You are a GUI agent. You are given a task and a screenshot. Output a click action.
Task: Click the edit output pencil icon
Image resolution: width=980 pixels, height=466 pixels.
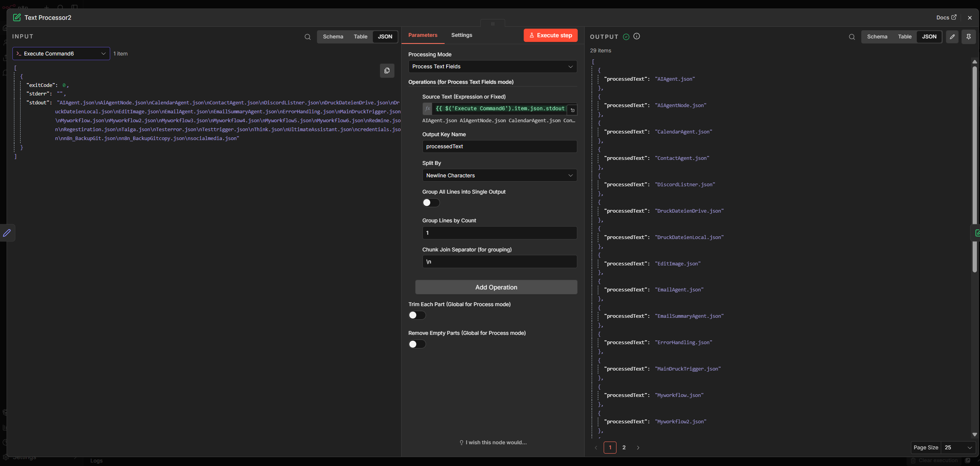[952, 37]
